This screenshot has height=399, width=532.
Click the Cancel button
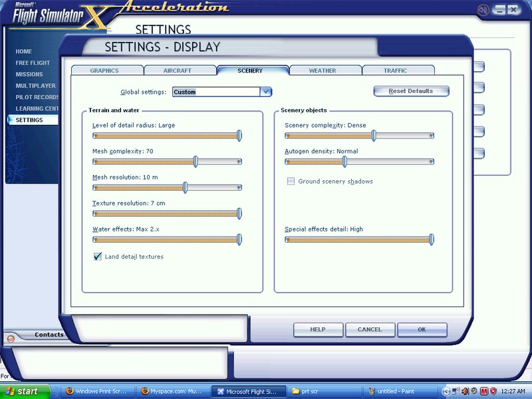coord(370,329)
